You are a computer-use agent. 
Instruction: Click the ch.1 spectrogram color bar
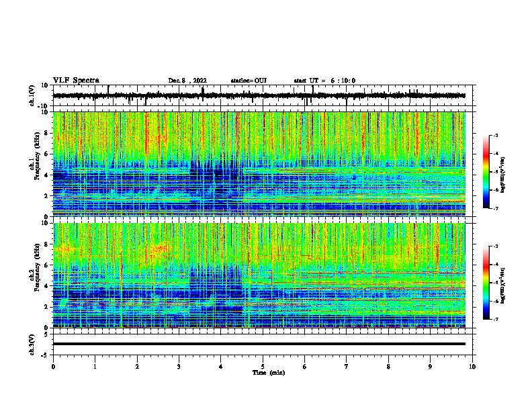pos(486,172)
